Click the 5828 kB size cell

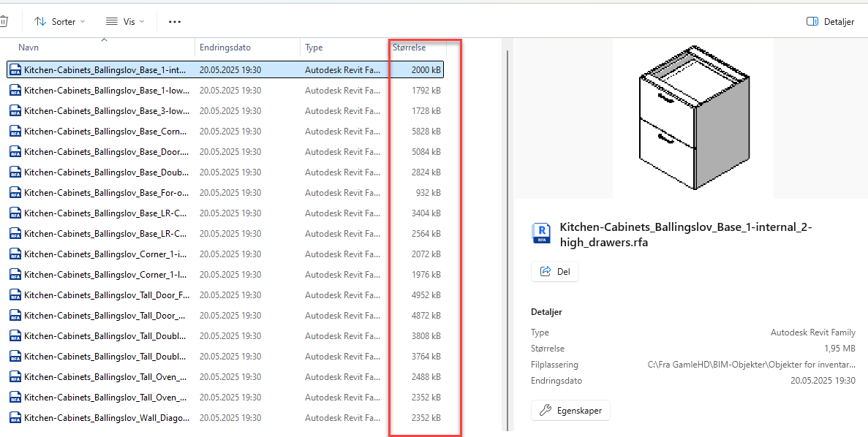426,131
